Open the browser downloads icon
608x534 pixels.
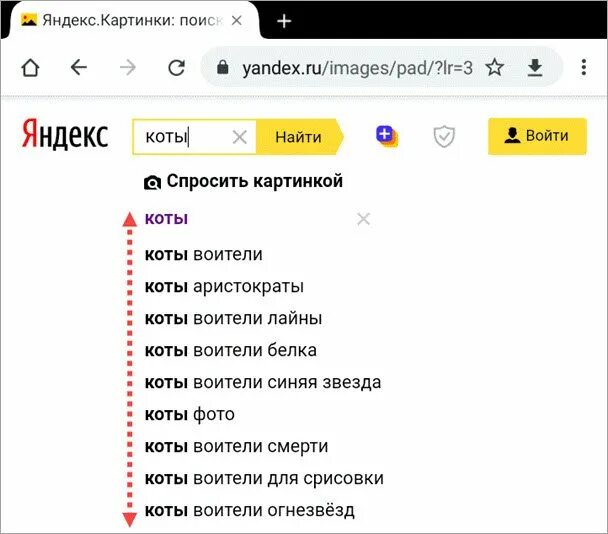(535, 67)
